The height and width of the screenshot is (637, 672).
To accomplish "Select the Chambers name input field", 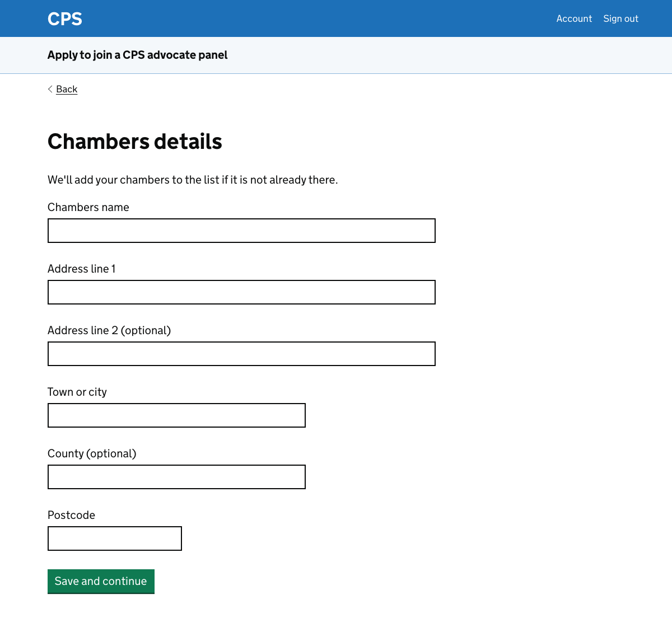I will click(x=241, y=231).
